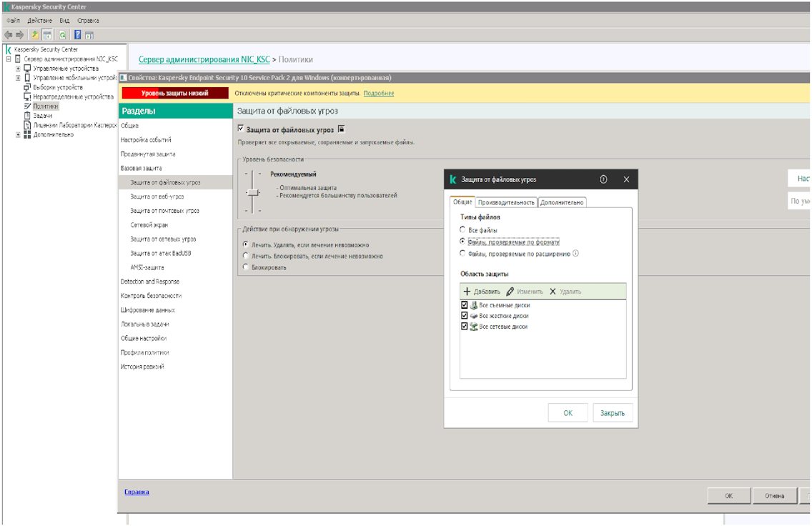Click info icon next to расширению option

[x=575, y=253]
